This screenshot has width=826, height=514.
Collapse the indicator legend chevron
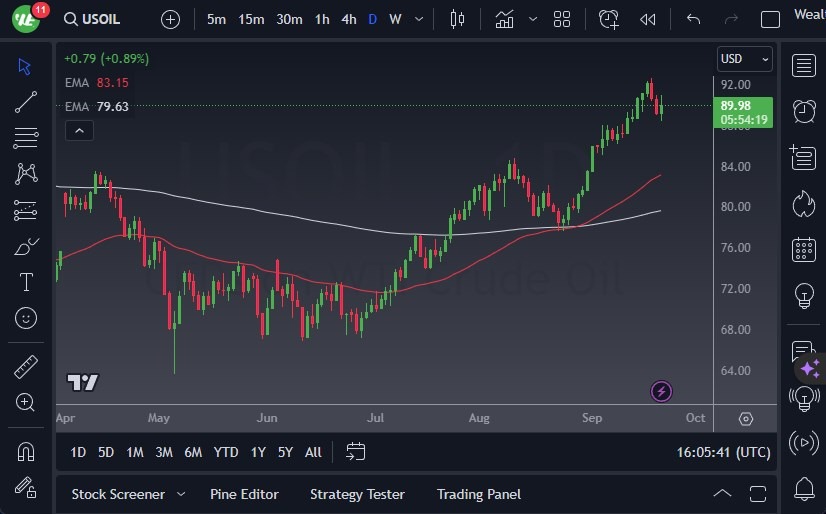[x=79, y=130]
